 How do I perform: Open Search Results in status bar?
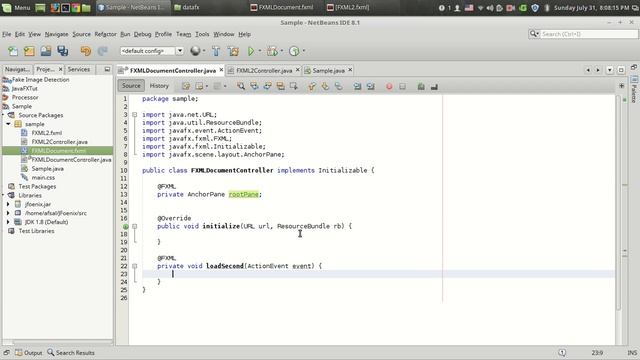[x=71, y=353]
